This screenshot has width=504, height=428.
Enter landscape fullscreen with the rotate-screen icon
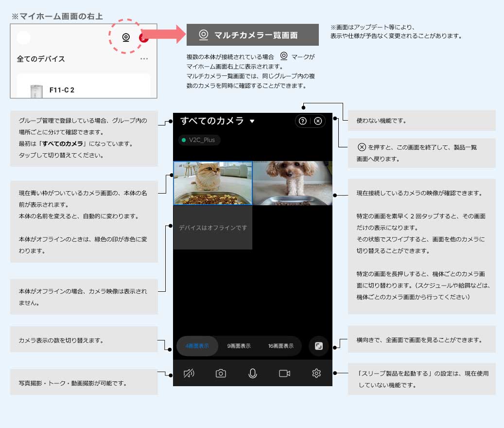319,346
